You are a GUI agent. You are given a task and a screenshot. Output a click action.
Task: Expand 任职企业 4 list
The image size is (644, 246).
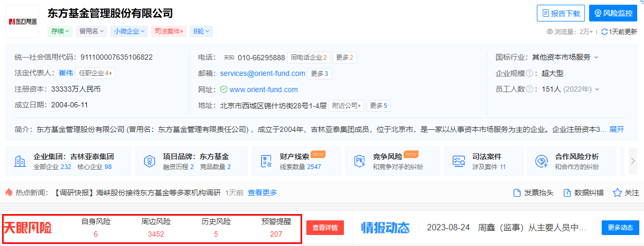click(x=95, y=73)
